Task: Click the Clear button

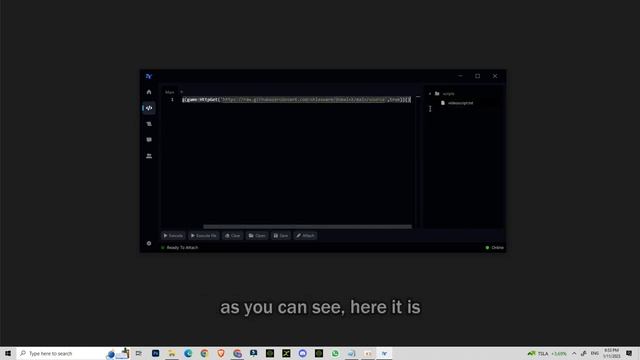Action: click(x=233, y=236)
